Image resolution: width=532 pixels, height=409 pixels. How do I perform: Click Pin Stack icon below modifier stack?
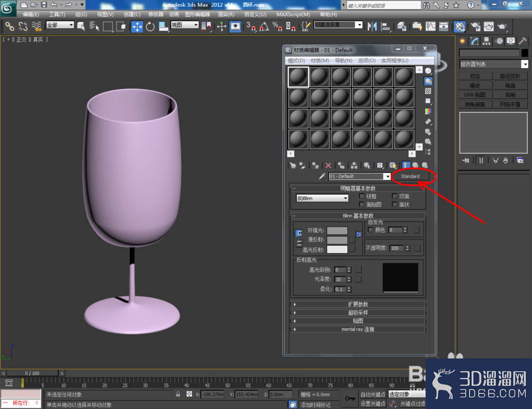[x=465, y=161]
